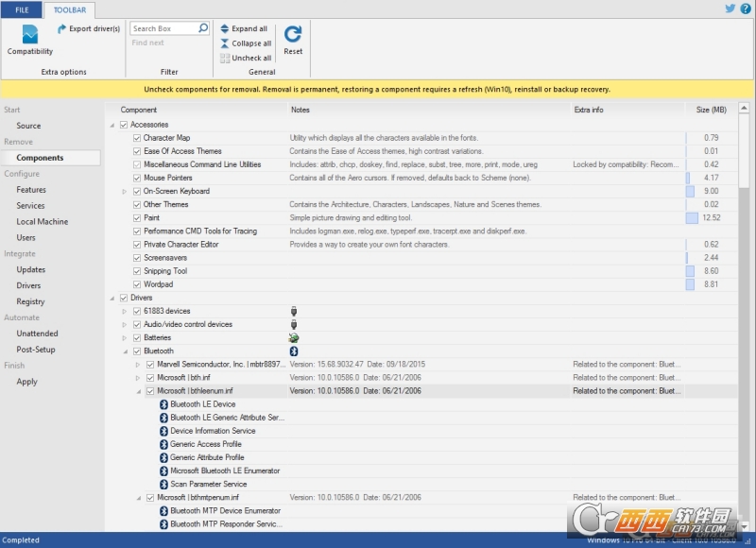This screenshot has height=548, width=756.
Task: Expand the 61883 devices node
Action: (125, 312)
